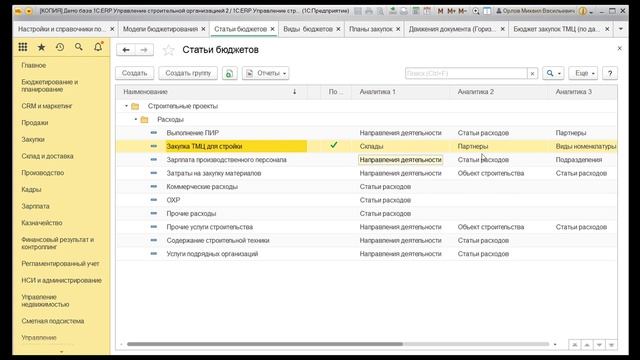Open the Закупки section
This screenshot has height=360, width=640.
pos(33,140)
